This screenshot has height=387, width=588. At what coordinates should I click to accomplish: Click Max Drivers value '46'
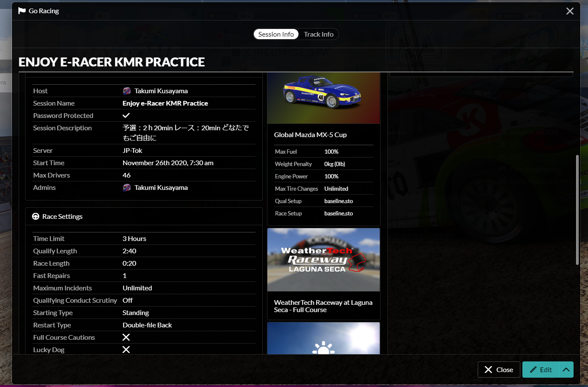[x=126, y=175]
